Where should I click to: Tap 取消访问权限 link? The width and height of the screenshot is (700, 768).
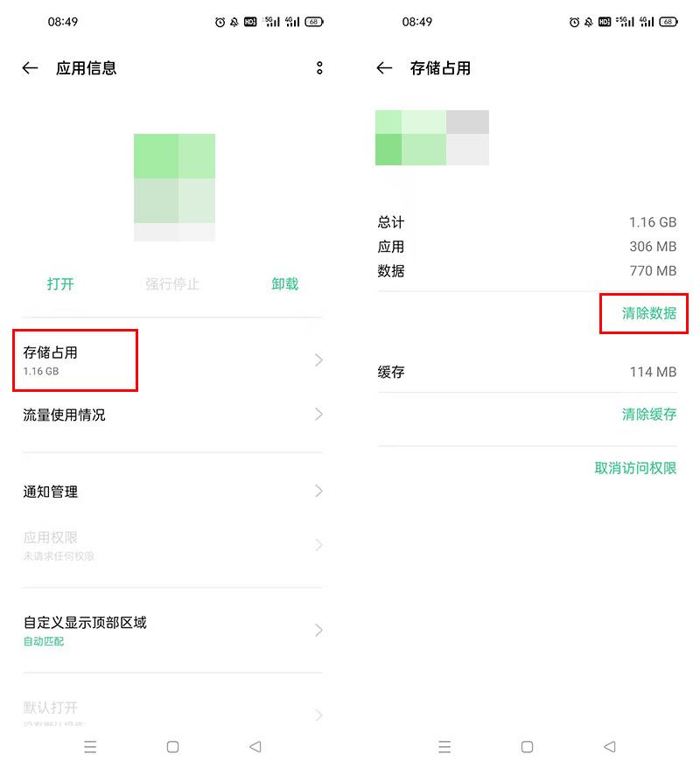[635, 468]
